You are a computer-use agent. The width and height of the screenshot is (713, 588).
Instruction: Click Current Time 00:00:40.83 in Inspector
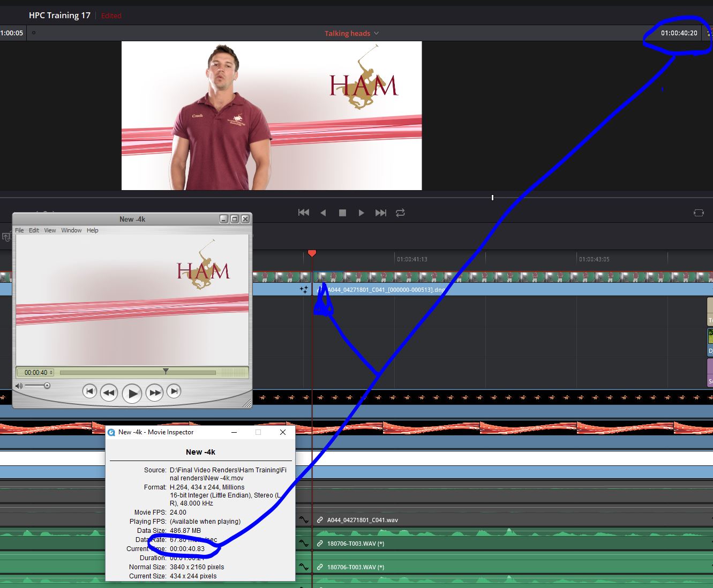click(187, 549)
